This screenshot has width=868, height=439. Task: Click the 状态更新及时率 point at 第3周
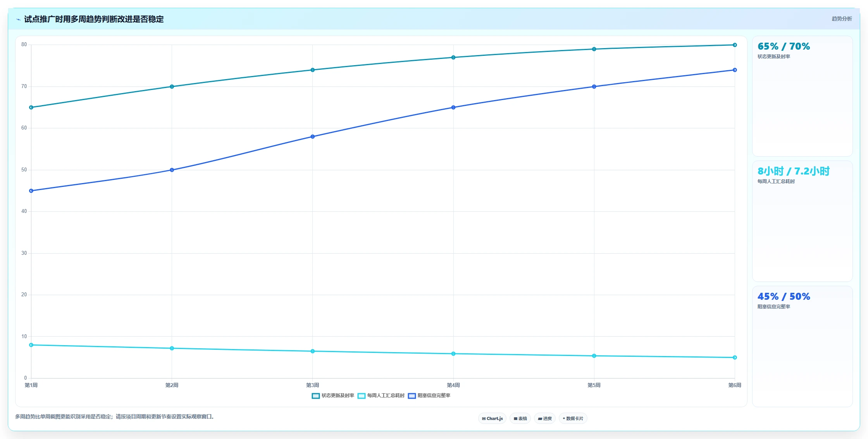pyautogui.click(x=313, y=70)
